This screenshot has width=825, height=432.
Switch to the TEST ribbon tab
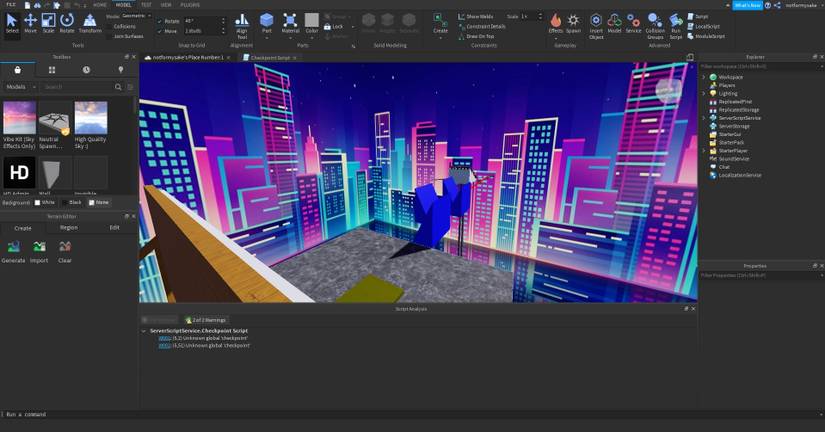pos(146,5)
